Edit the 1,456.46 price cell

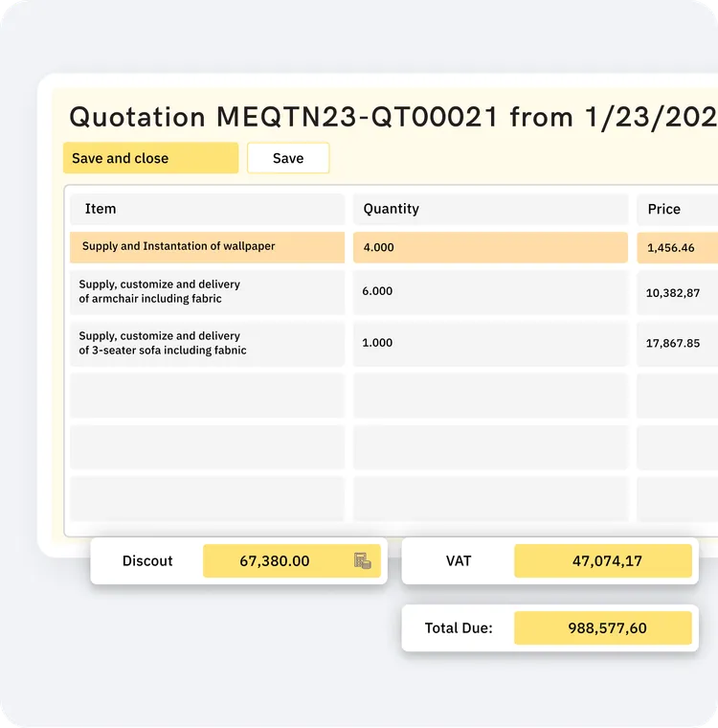point(677,247)
